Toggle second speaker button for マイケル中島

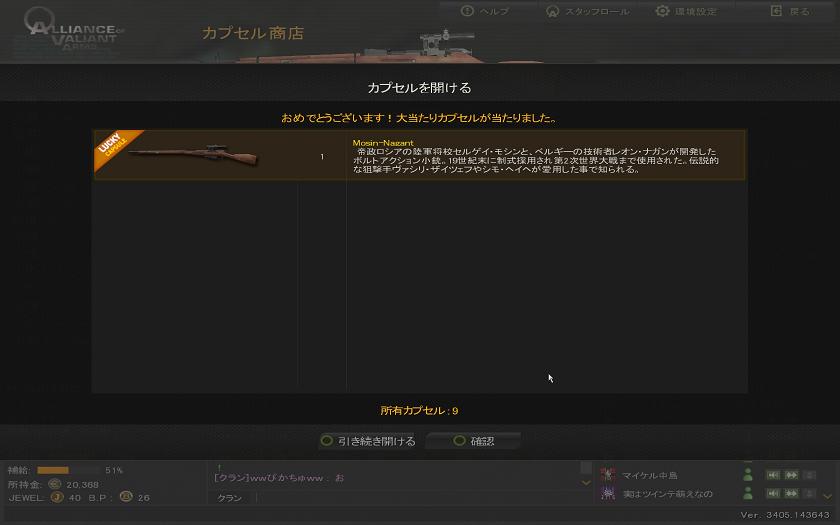791,475
